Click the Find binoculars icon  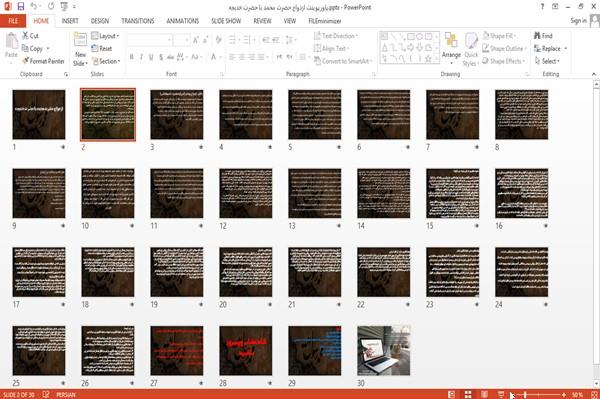(x=537, y=36)
